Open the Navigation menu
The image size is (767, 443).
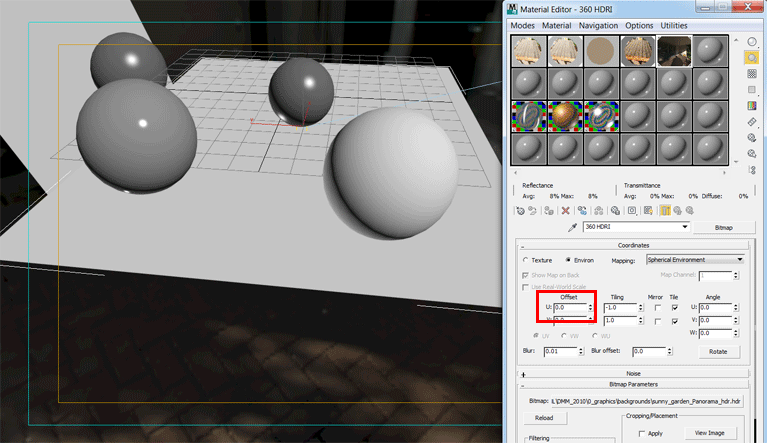click(x=598, y=25)
